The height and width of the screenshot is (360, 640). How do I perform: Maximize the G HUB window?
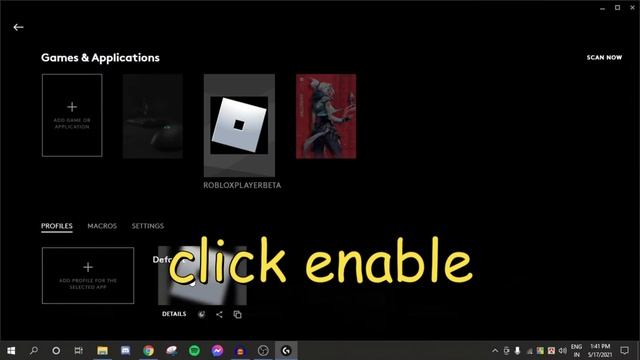point(618,8)
